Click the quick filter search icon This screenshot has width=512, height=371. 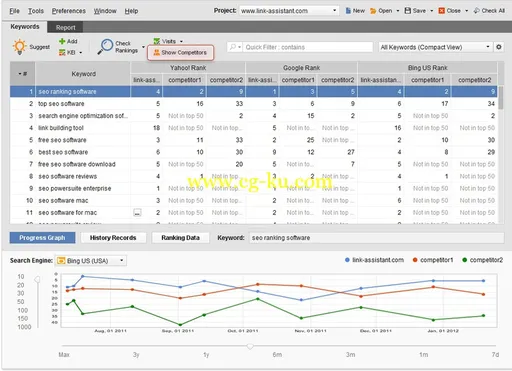[x=233, y=47]
